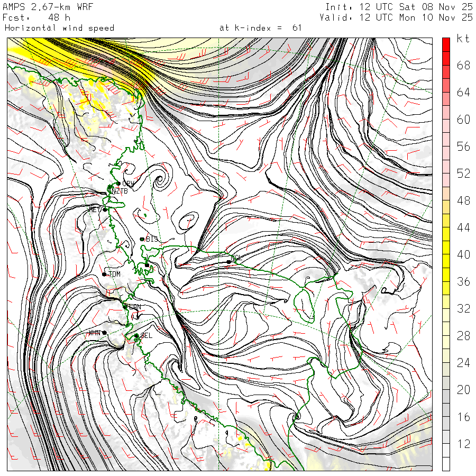Click the BIS station label text
476x476 pixels.
pyautogui.click(x=152, y=239)
